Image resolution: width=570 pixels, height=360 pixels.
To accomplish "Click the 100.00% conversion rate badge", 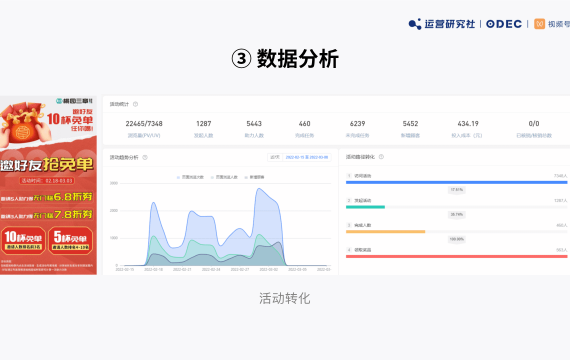I will (x=457, y=239).
